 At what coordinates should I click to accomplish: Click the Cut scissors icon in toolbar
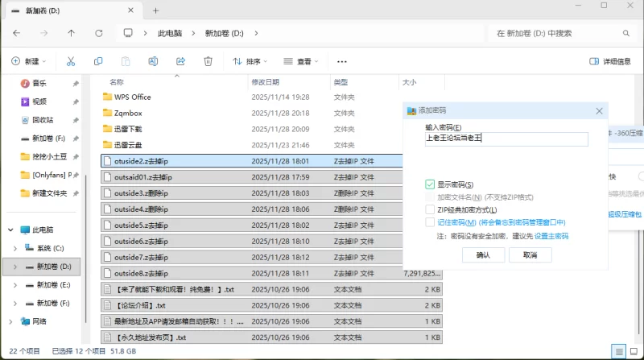pos(71,61)
